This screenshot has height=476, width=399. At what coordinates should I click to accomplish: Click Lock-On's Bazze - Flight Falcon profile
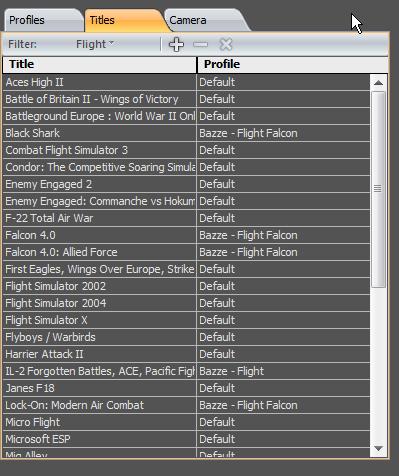(x=283, y=405)
